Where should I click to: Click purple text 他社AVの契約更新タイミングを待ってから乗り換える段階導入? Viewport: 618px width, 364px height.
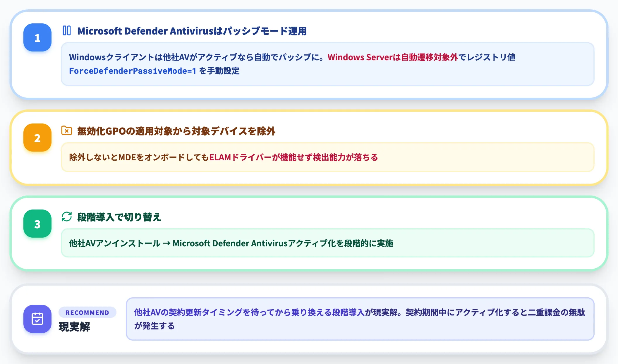[x=249, y=312]
